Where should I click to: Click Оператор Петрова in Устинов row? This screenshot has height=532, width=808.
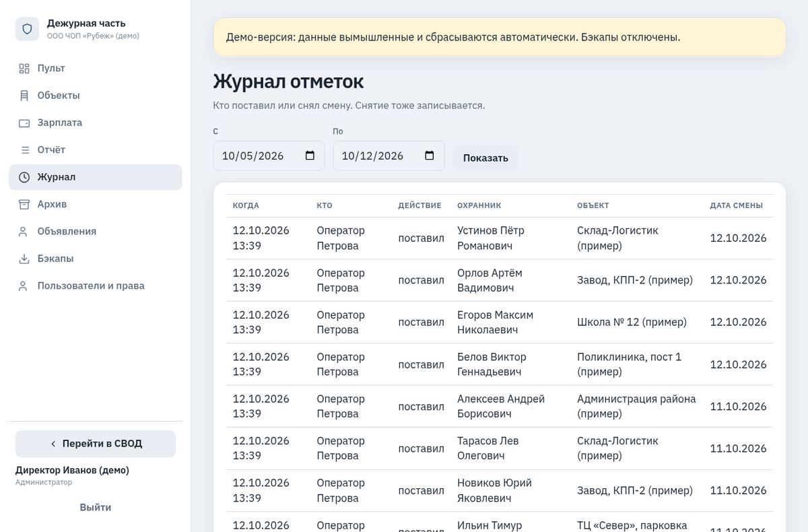(x=341, y=238)
